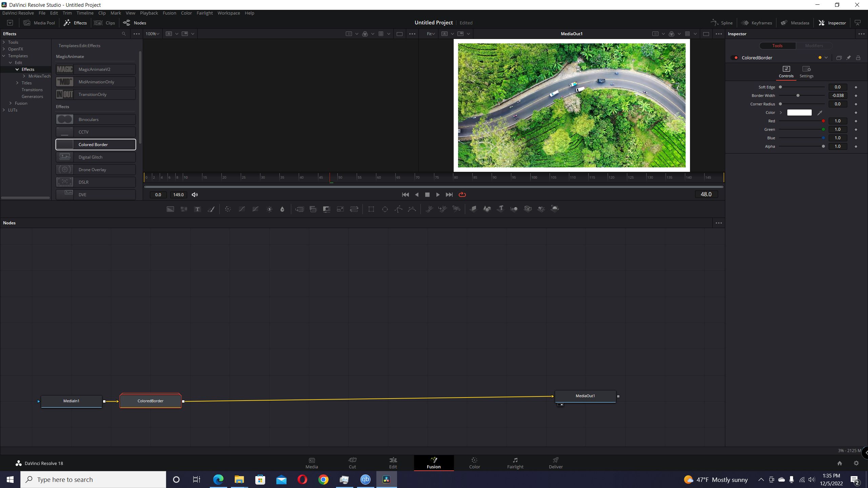Toggle the Media Pool panel
This screenshot has width=868, height=488.
click(39, 23)
